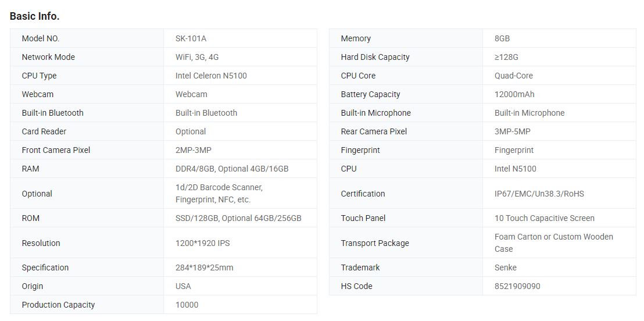Select the SSD/128GB ROM value

[x=238, y=218]
